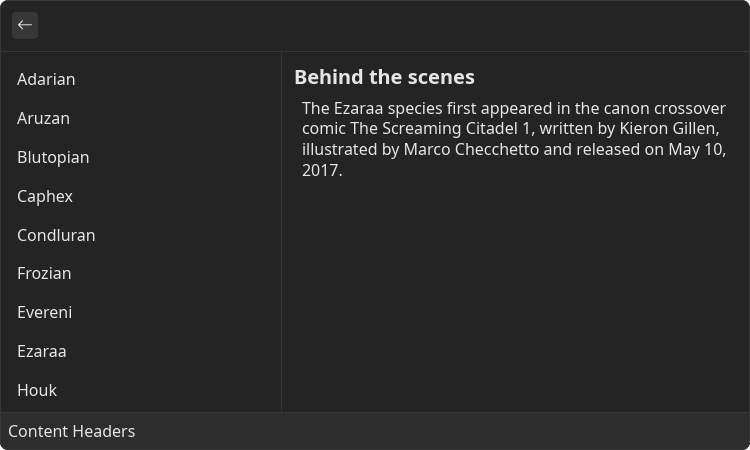This screenshot has height=450, width=750.
Task: Go back using the arrow button
Action: 25,25
